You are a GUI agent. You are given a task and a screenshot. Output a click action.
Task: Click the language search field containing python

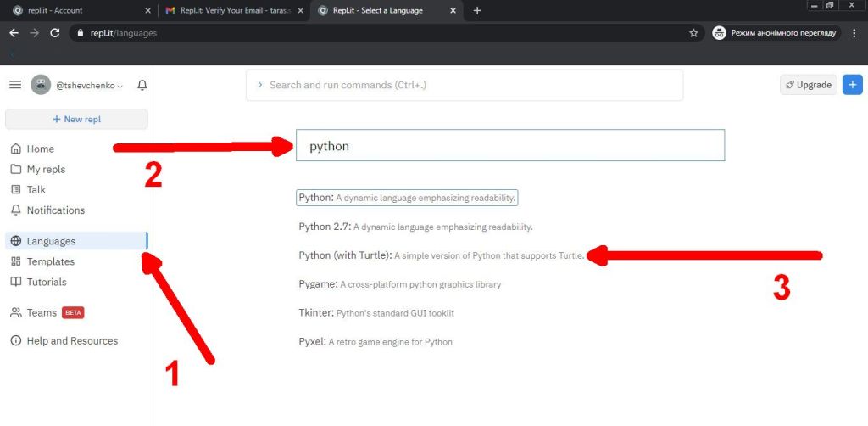click(x=510, y=146)
